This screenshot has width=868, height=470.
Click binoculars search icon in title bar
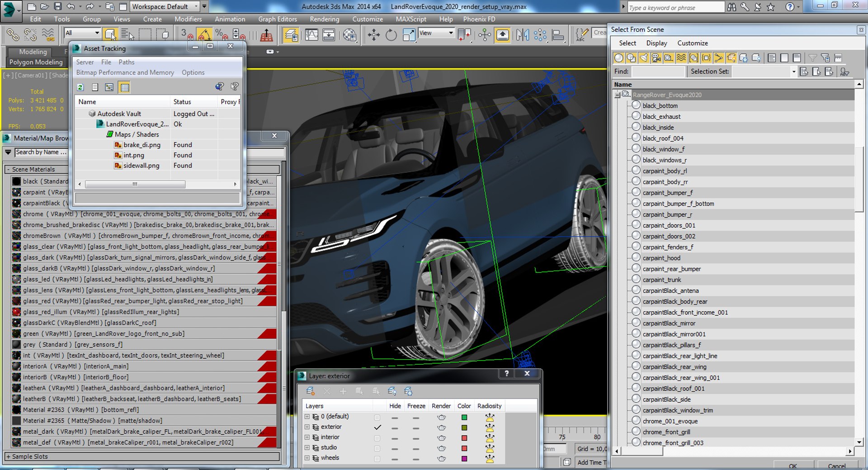[731, 7]
